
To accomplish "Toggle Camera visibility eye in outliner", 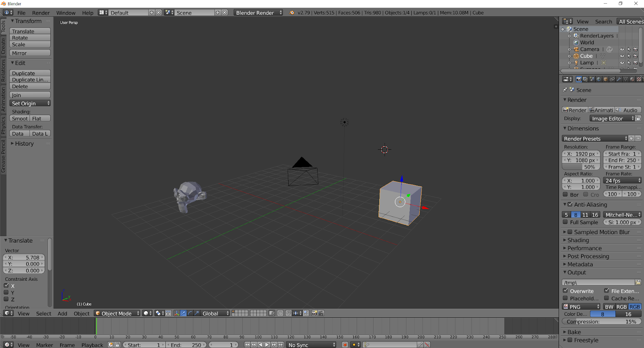I will [x=622, y=49].
